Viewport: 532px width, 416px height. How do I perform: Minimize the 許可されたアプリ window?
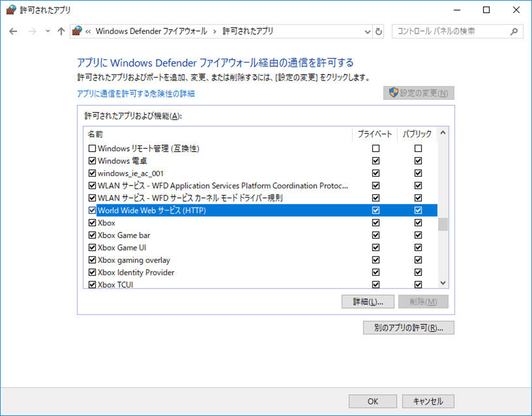click(457, 10)
